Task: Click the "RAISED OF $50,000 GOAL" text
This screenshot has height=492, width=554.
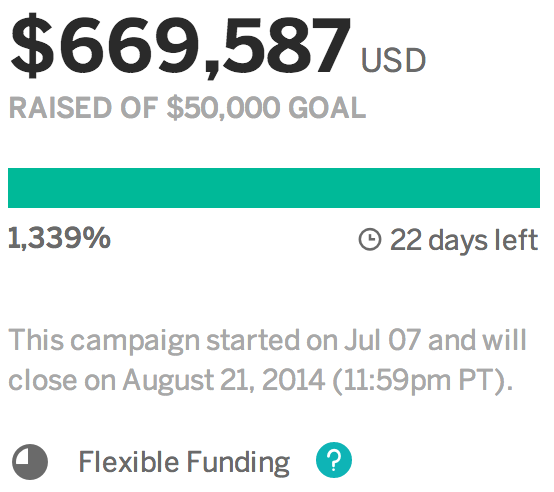Action: coord(187,107)
